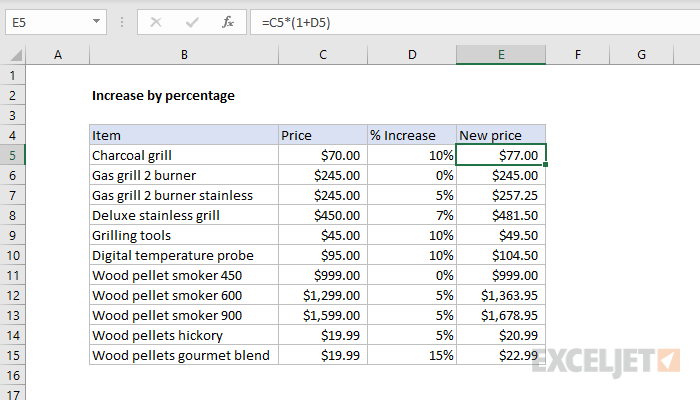Select column C header
700x400 pixels.
pos(323,55)
